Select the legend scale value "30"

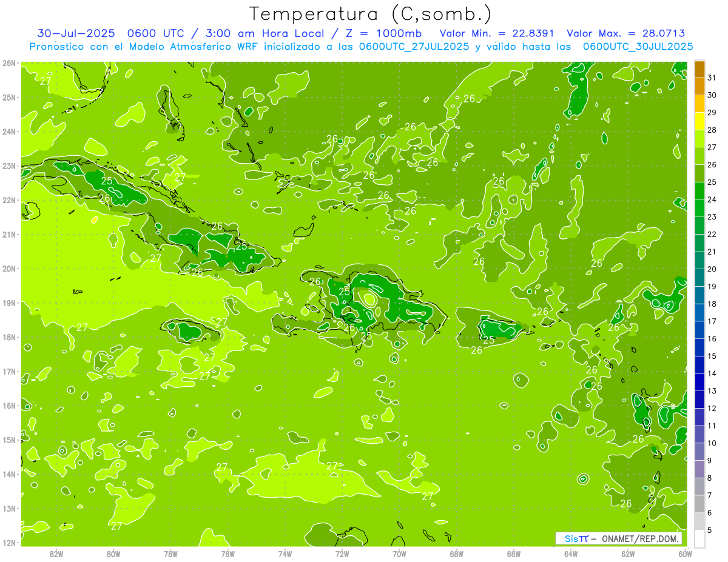click(712, 95)
